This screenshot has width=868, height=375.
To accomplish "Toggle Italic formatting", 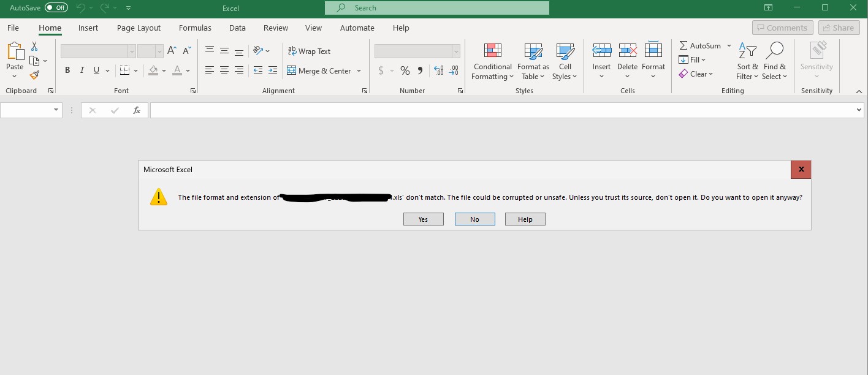I will (82, 70).
